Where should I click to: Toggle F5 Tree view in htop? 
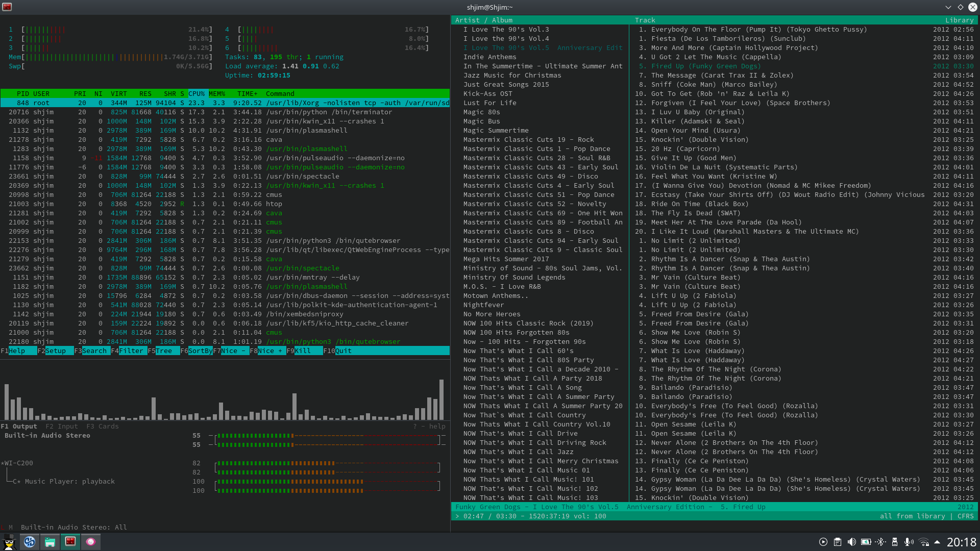click(163, 351)
